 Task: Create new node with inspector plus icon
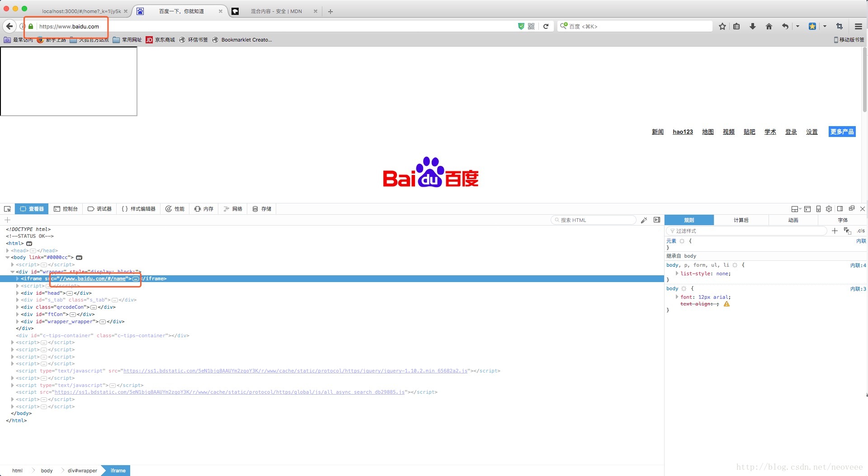7,220
